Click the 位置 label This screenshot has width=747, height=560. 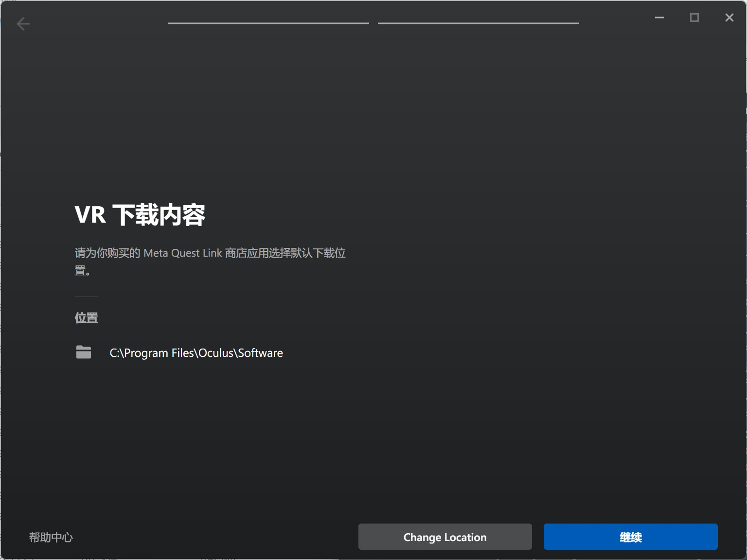[86, 318]
